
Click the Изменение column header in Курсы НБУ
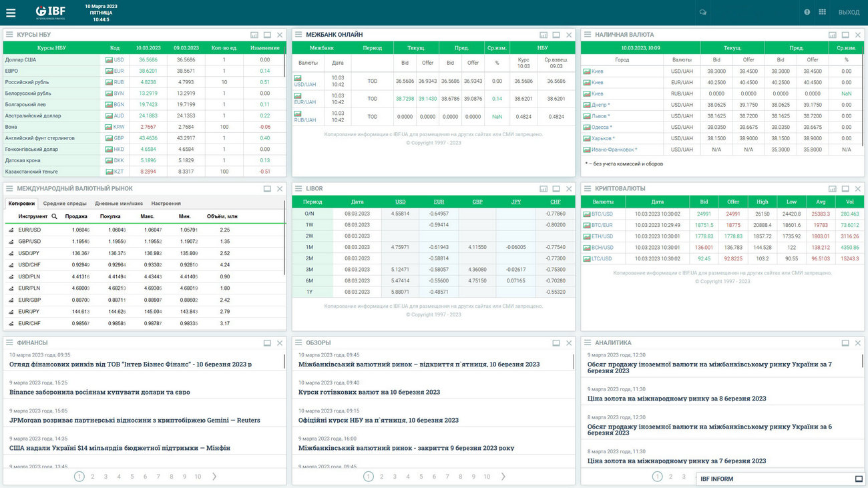pyautogui.click(x=265, y=48)
